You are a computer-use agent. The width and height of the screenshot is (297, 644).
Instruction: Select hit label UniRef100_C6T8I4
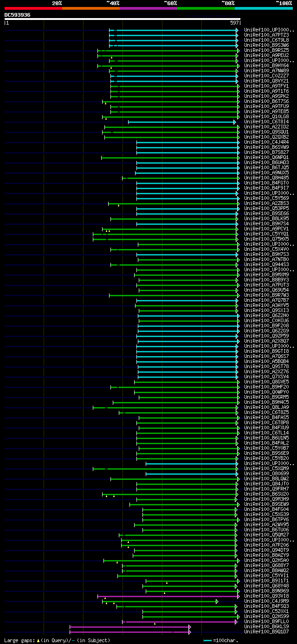(x=267, y=121)
